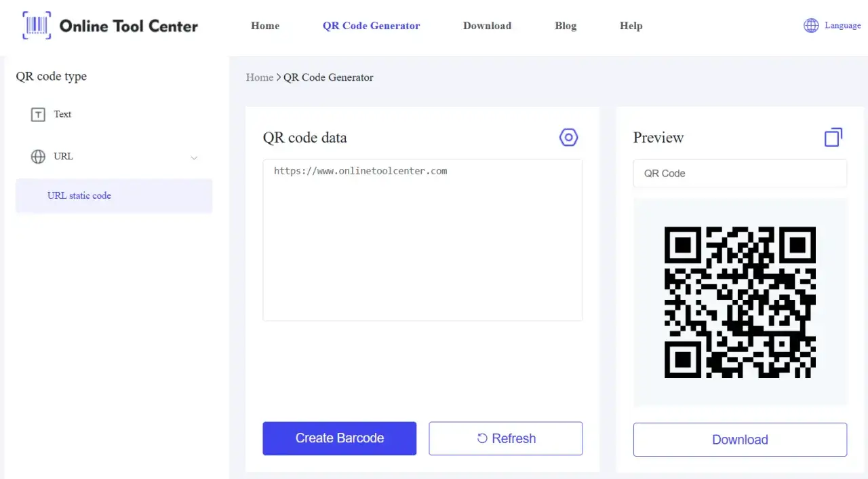This screenshot has height=479, width=868.
Task: Click the refresh arrow icon
Action: 482,438
